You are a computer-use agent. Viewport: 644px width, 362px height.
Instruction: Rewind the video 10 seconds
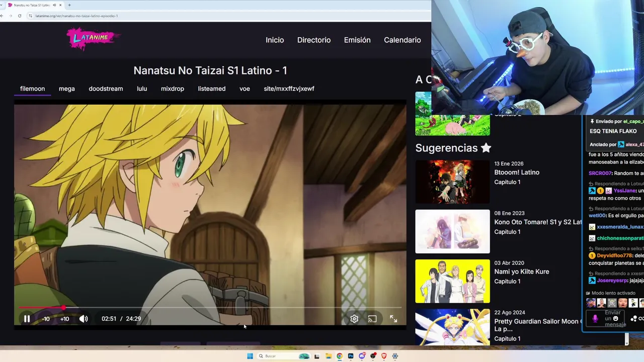coord(46,319)
